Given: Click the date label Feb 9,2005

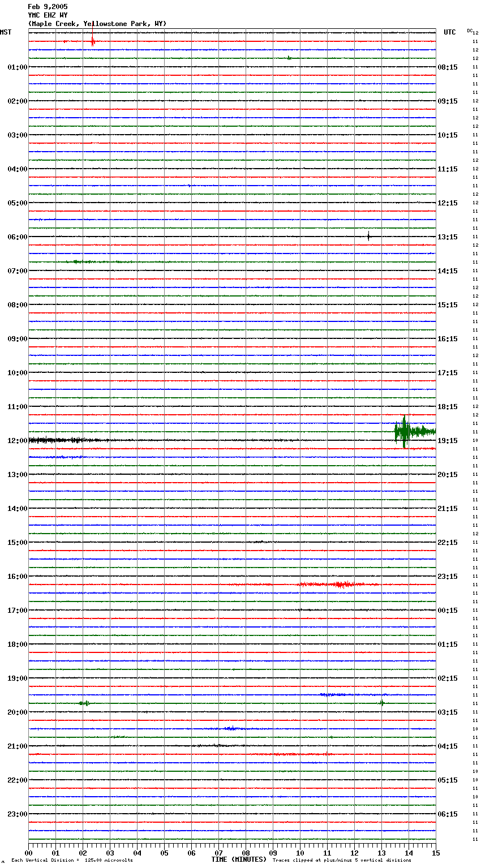Looking at the screenshot, I should click(48, 7).
